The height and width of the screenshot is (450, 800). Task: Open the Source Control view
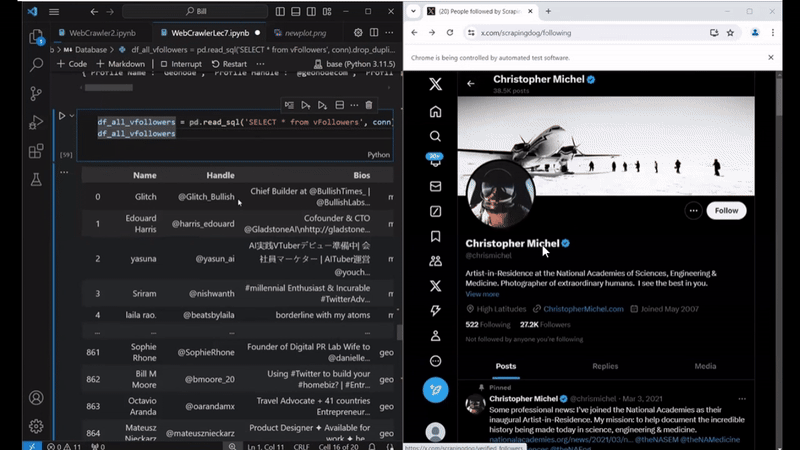click(x=36, y=93)
